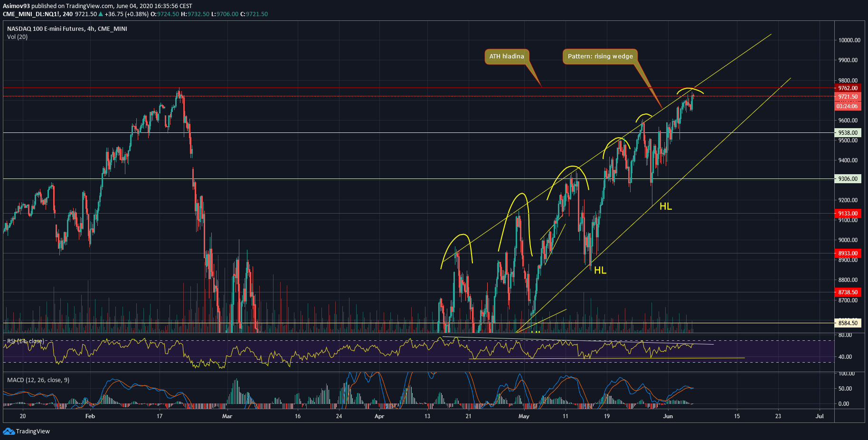868x440 pixels.
Task: Click the 80.00 RSI scale value
Action: pos(845,335)
